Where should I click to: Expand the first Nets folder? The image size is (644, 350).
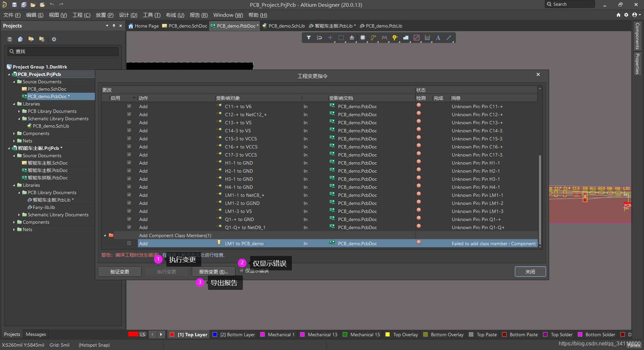tap(14, 141)
